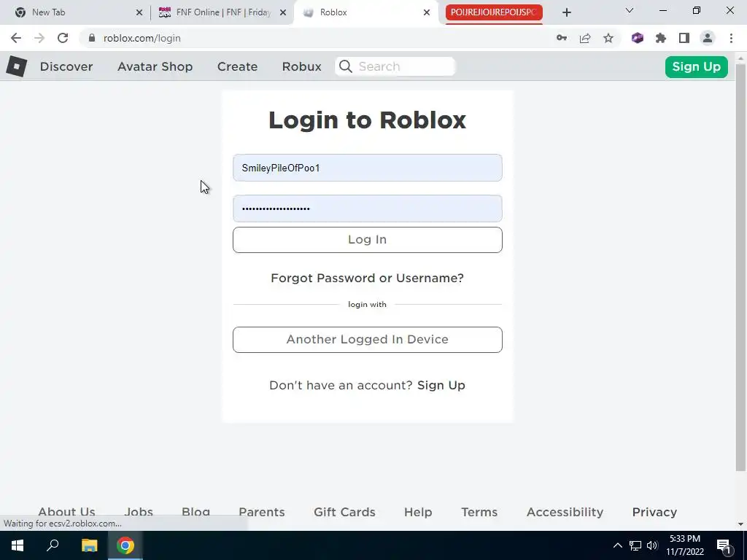Select the red POIJREJIOIJREPOIJSPC tab
This screenshot has width=747, height=560.
(x=494, y=12)
